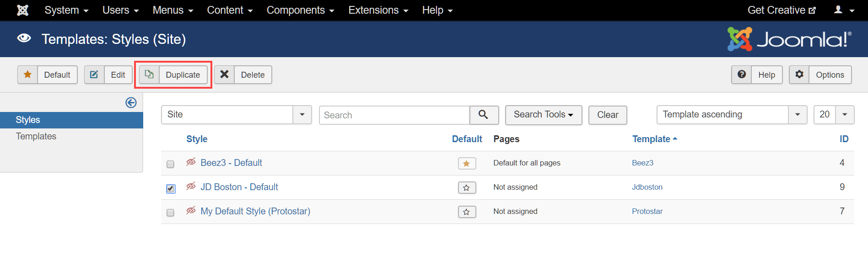Open the Get Creative site link
Image resolution: width=868 pixels, height=277 pixels.
(782, 10)
